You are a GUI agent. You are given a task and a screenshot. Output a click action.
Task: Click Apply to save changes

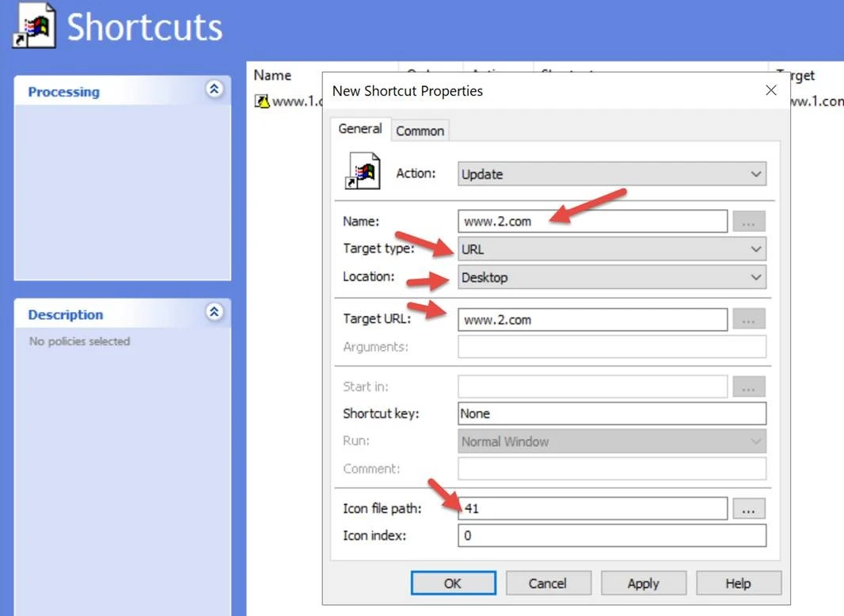pos(643,584)
